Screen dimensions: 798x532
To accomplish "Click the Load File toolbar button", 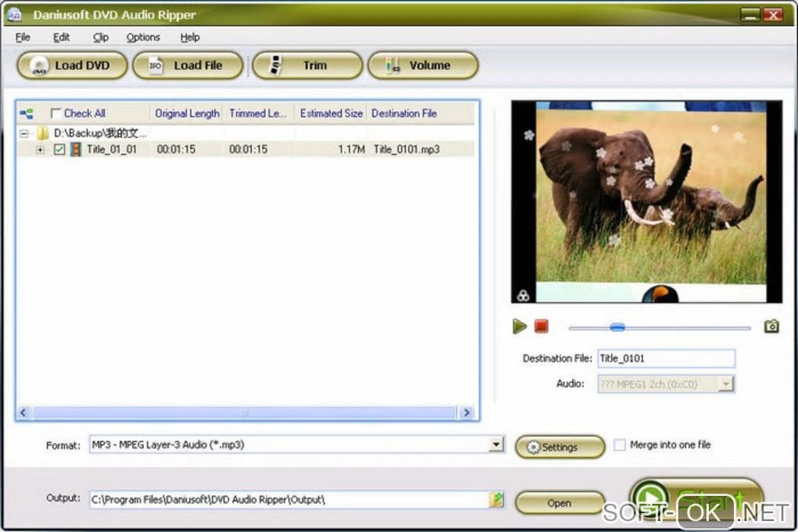I will [x=187, y=65].
